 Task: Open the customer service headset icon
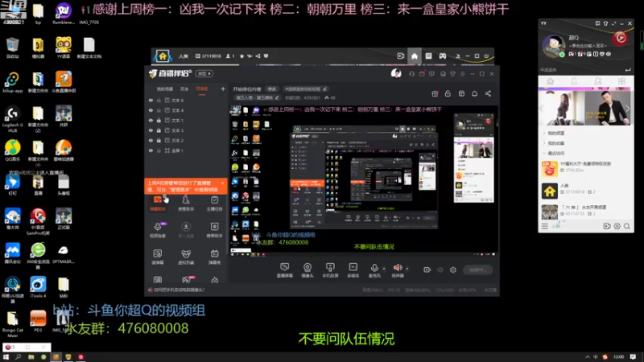[x=411, y=74]
